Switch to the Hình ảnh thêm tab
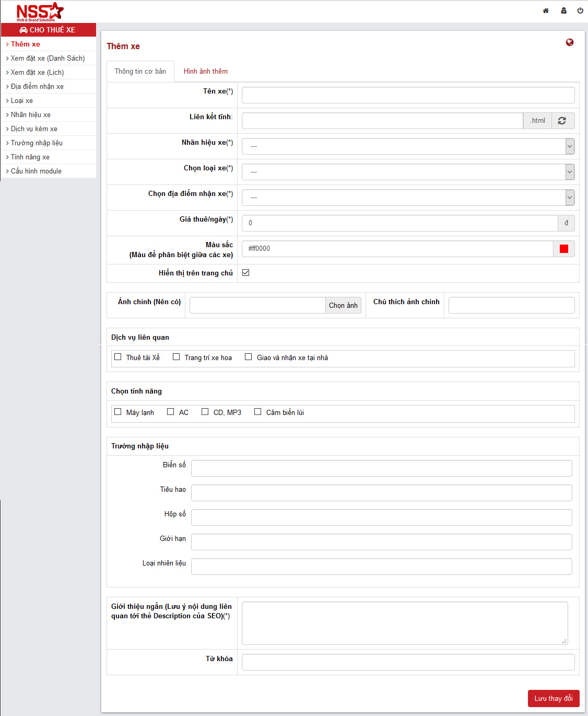 [x=205, y=72]
